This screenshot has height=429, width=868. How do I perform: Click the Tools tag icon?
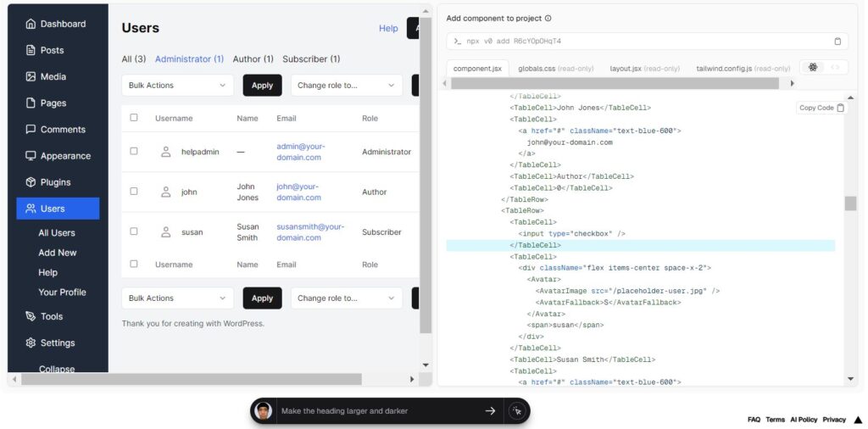click(31, 316)
